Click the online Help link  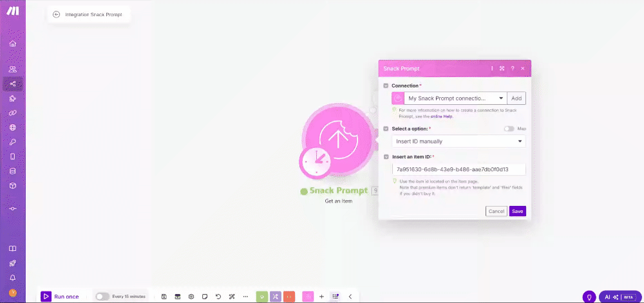(x=441, y=115)
